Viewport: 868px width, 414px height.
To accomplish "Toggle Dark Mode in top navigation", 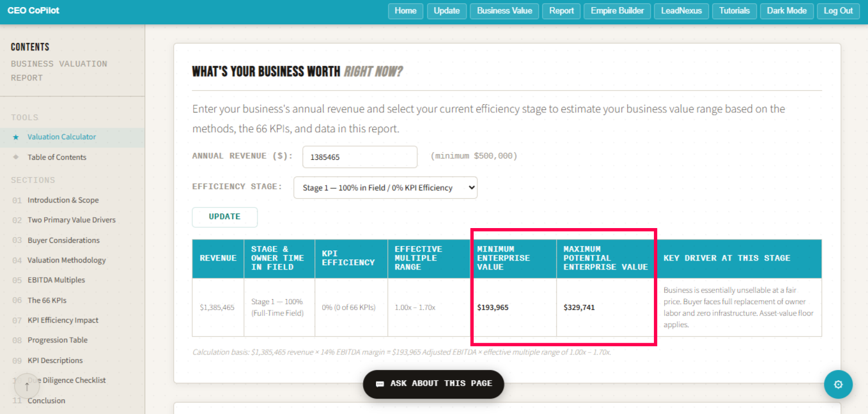I will tap(787, 11).
